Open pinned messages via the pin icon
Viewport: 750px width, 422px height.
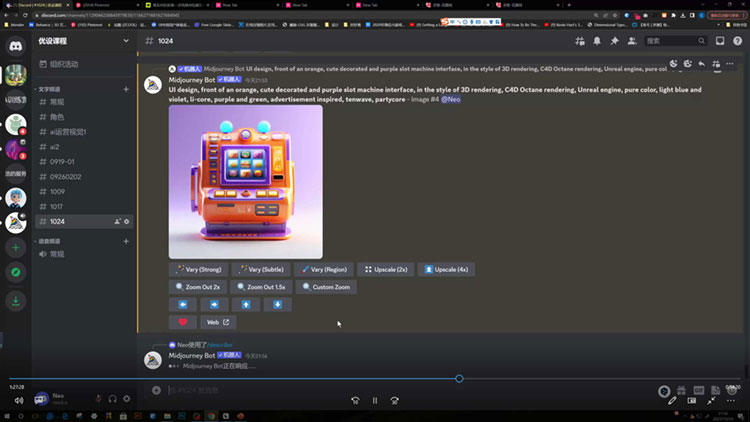pos(614,41)
